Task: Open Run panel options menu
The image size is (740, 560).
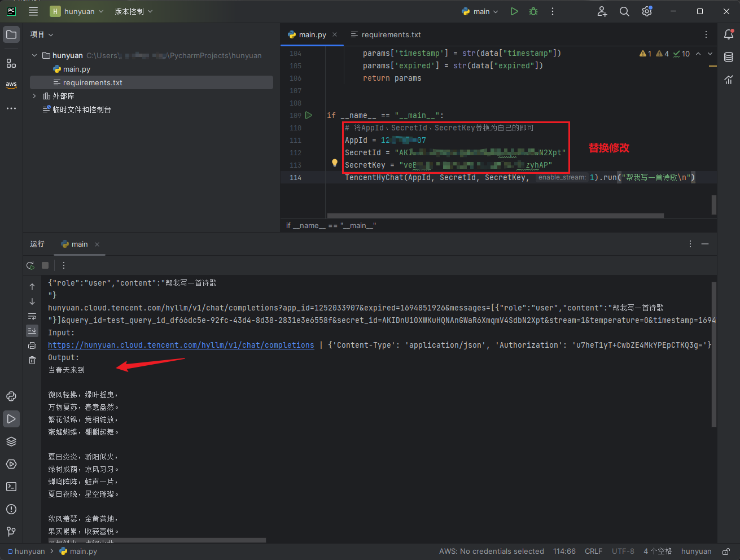Action: tap(690, 244)
